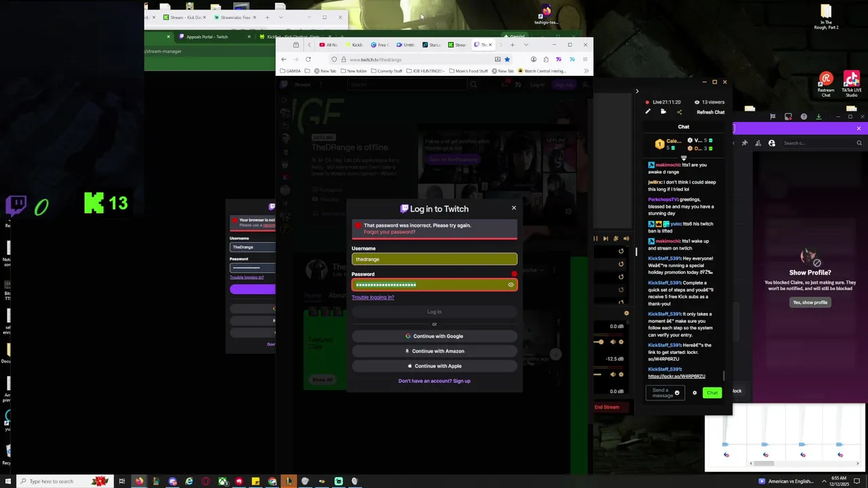Click the clip icon beside the pencil

(663, 112)
